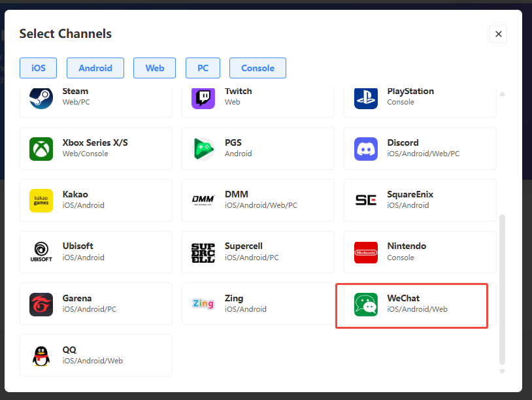Toggle the Web platform filter
532x400 pixels.
pos(154,68)
